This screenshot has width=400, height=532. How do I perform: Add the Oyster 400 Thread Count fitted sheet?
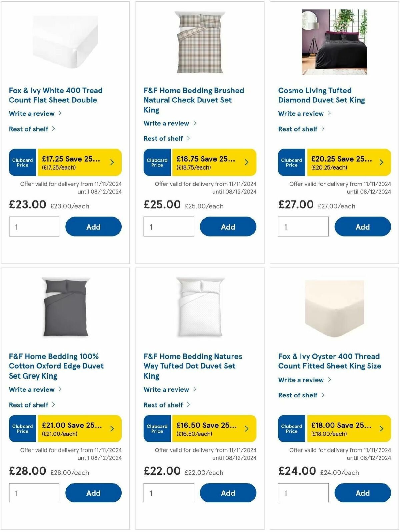click(363, 493)
